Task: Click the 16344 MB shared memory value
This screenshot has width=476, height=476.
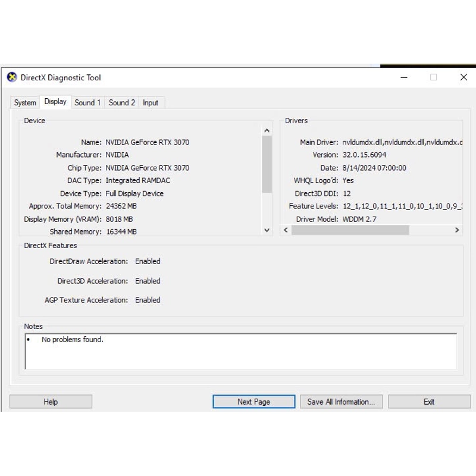Action: click(x=121, y=231)
